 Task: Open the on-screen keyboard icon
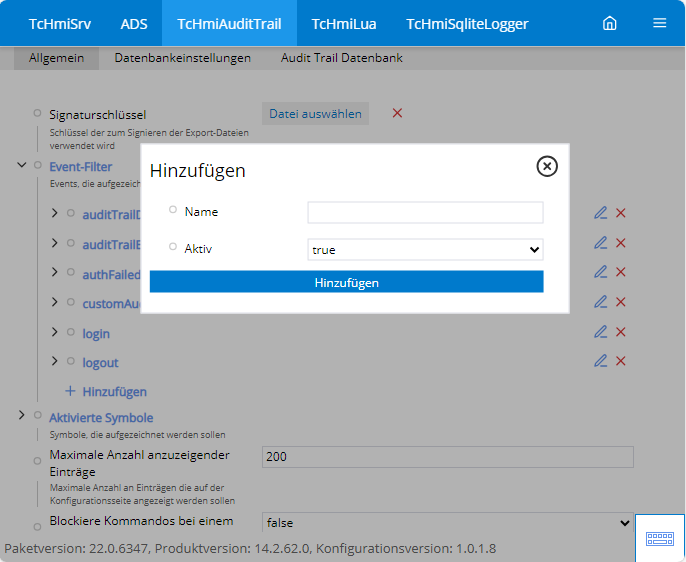point(660,538)
